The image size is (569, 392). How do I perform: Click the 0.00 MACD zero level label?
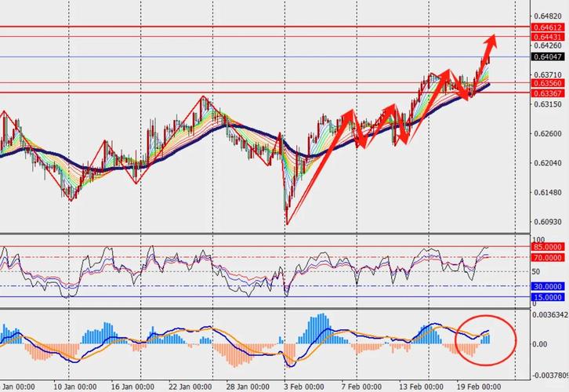point(540,344)
